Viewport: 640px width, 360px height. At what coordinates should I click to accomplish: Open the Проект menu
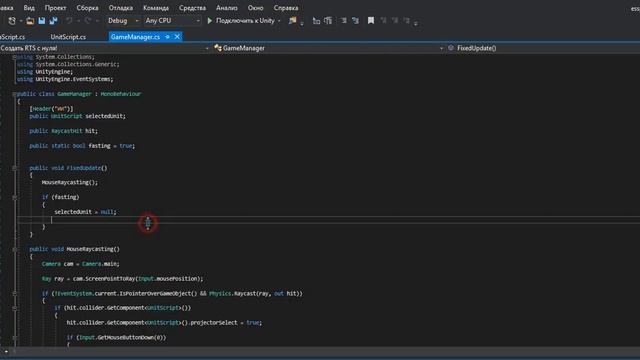[56, 8]
